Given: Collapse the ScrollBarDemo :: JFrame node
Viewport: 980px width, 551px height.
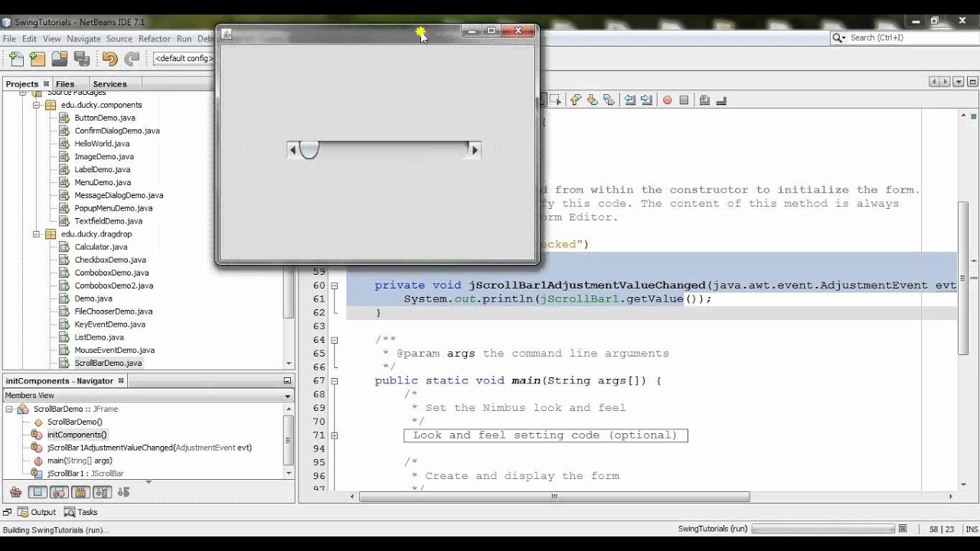Looking at the screenshot, I should [9, 409].
